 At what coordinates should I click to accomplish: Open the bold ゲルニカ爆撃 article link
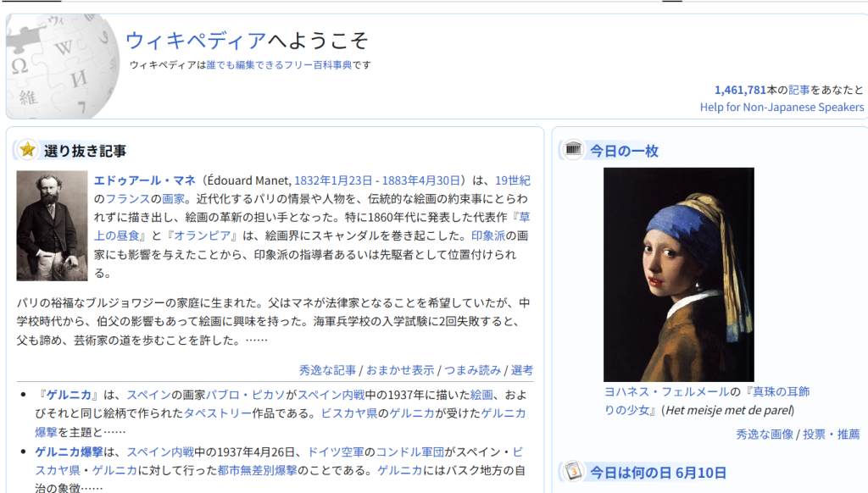(70, 452)
